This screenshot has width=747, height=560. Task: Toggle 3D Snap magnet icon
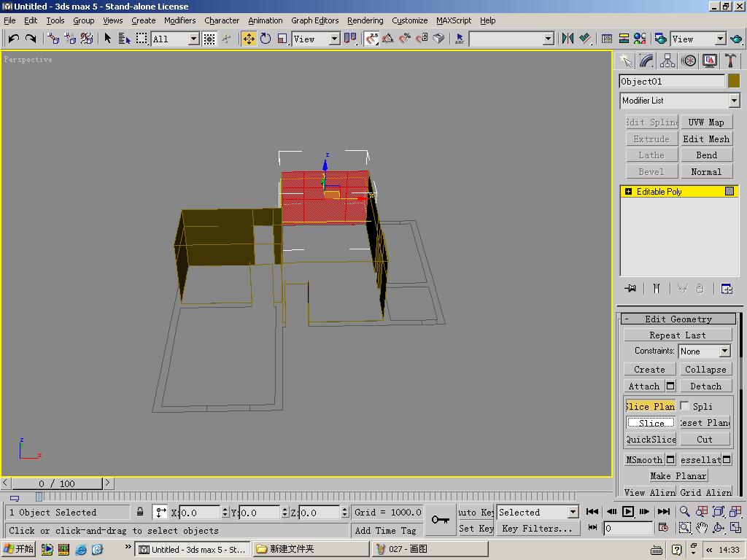pos(371,39)
